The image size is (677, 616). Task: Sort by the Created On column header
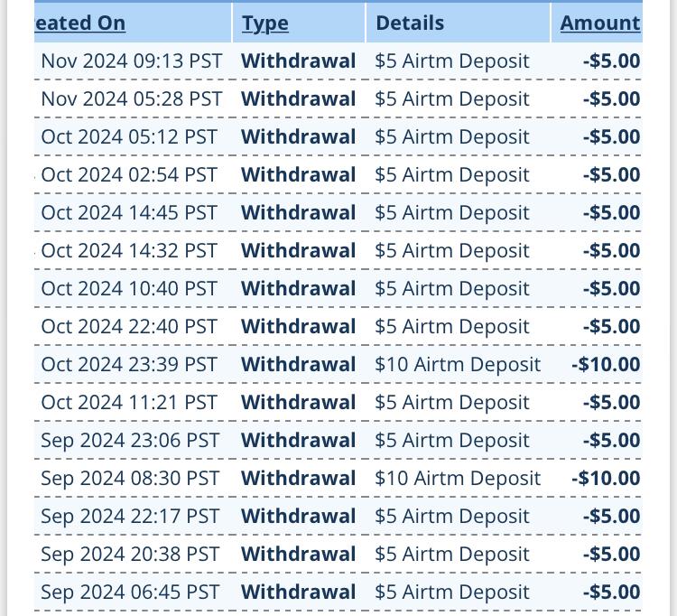(x=79, y=23)
